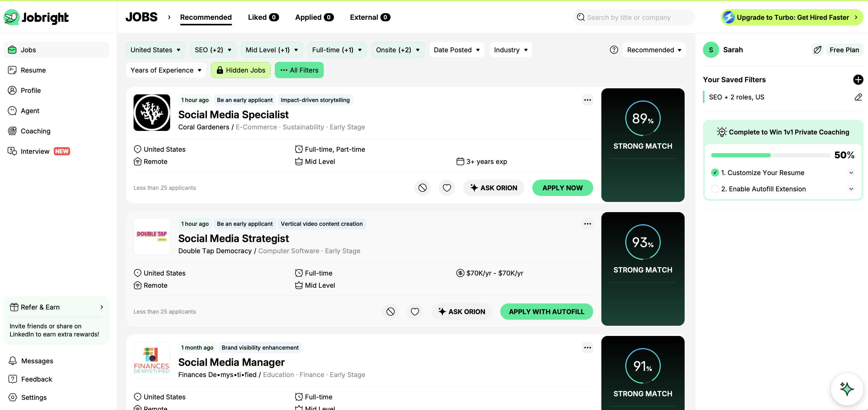Click the Double Tap Democracy logo
The image size is (868, 410).
click(x=152, y=236)
